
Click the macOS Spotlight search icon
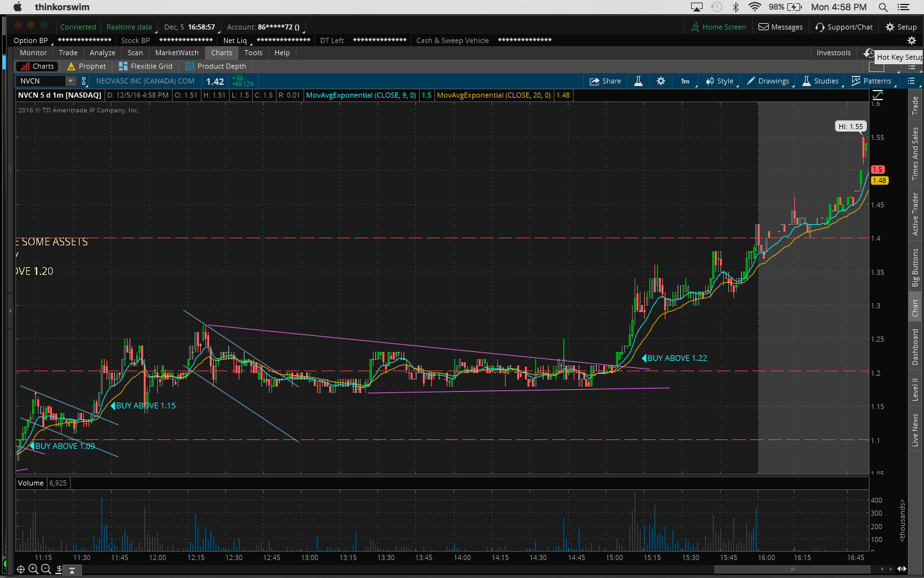(883, 7)
